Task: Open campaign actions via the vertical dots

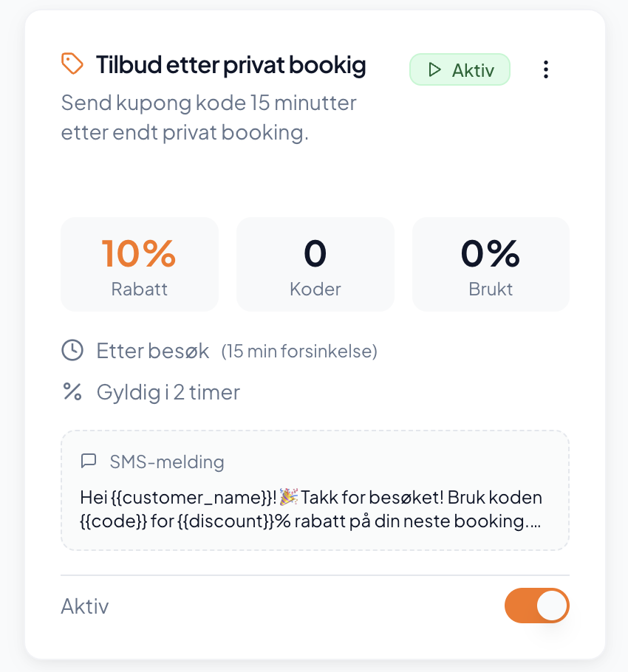Action: point(546,69)
